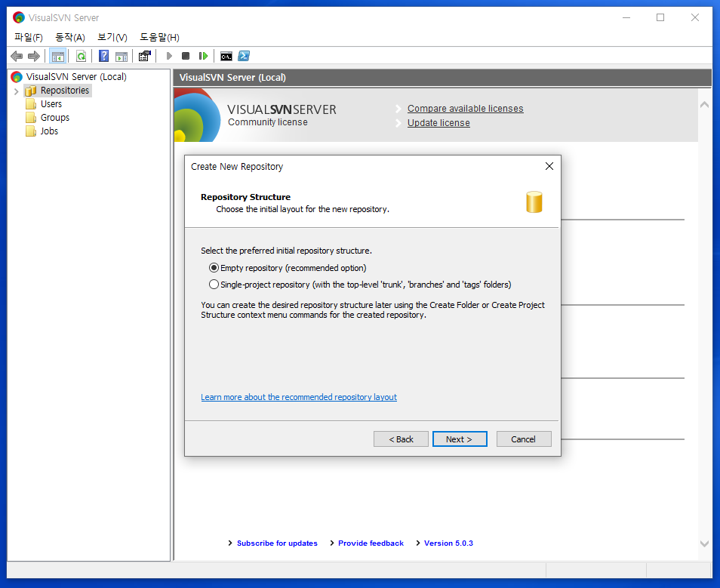The image size is (720, 588).
Task: Click the 'Repository Structure' heading text
Action: (246, 197)
